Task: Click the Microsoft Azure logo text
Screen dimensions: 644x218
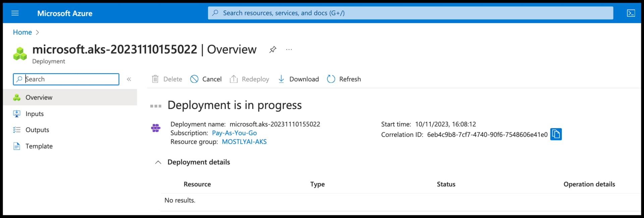Action: tap(65, 13)
